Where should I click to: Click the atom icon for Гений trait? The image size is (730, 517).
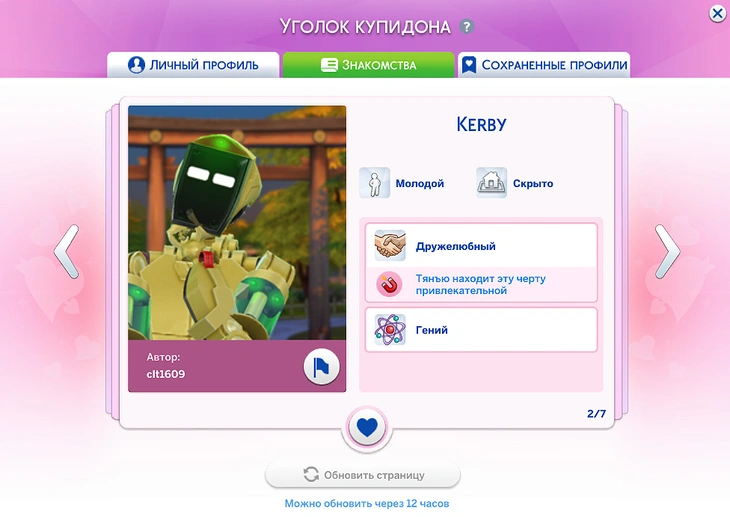(x=390, y=330)
